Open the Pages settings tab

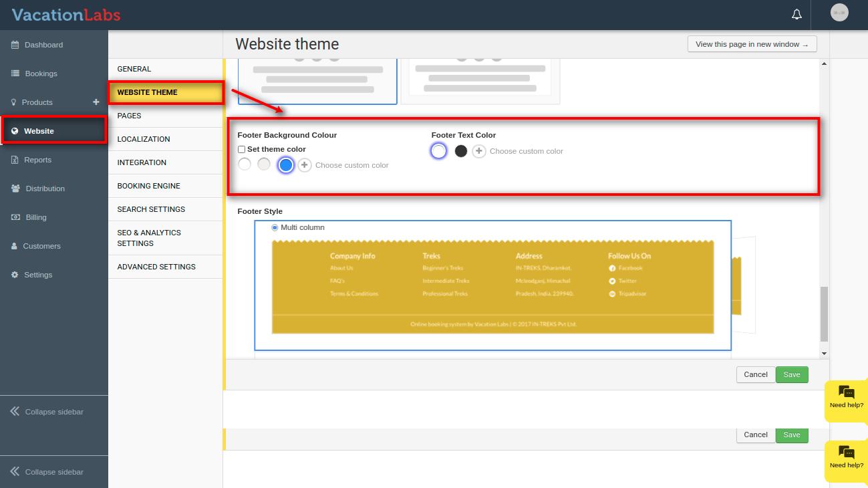129,116
